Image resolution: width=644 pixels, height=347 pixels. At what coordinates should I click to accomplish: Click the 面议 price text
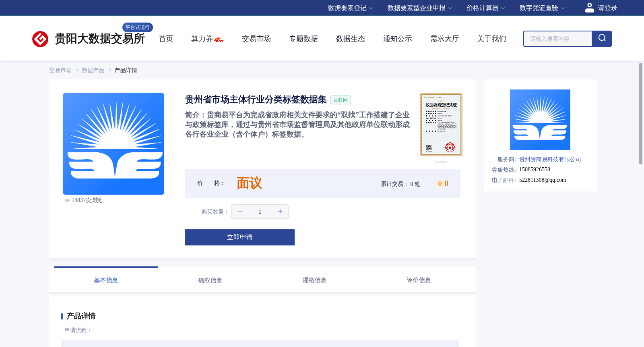point(249,183)
